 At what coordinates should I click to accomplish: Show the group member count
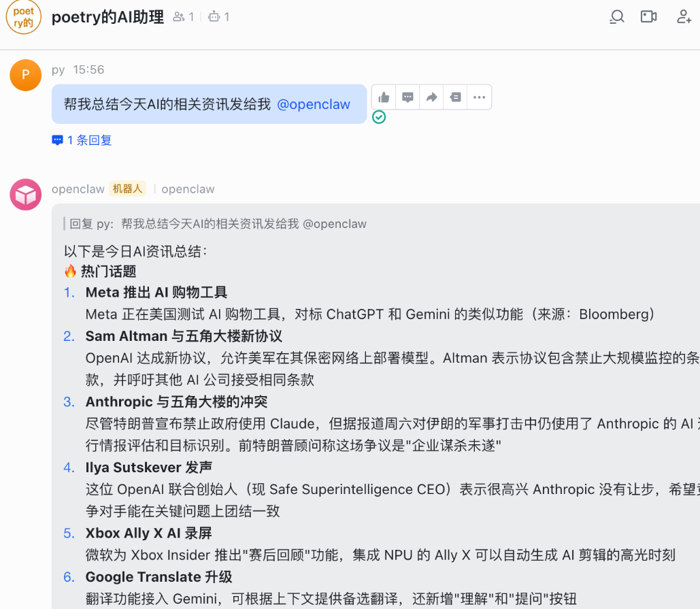(184, 17)
